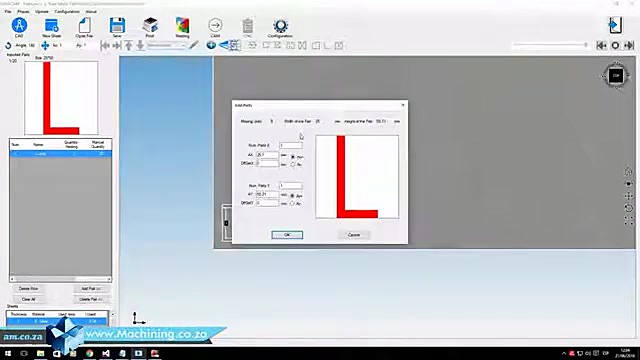
Task: Click the blue globe plus icon
Action: tap(211, 45)
